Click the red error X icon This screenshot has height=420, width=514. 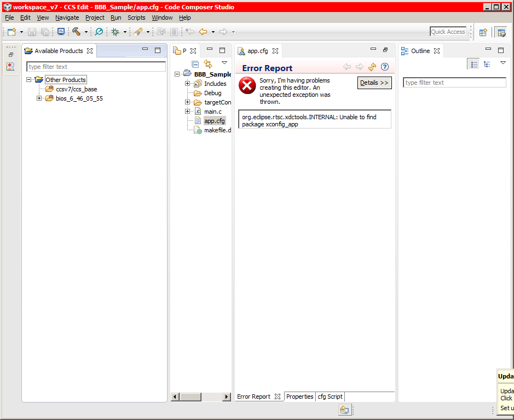click(247, 85)
